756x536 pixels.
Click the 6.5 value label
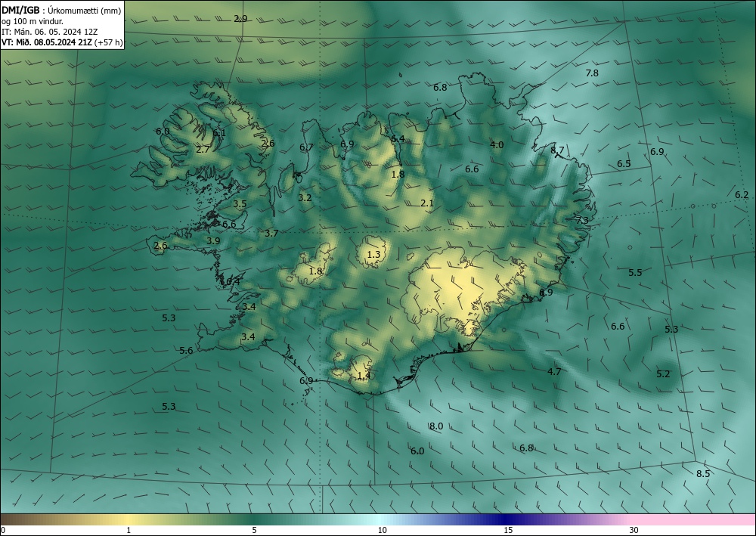click(x=624, y=164)
